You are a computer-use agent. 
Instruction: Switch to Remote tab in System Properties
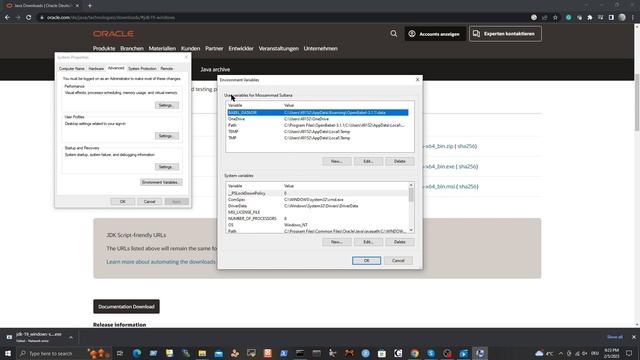[167, 69]
